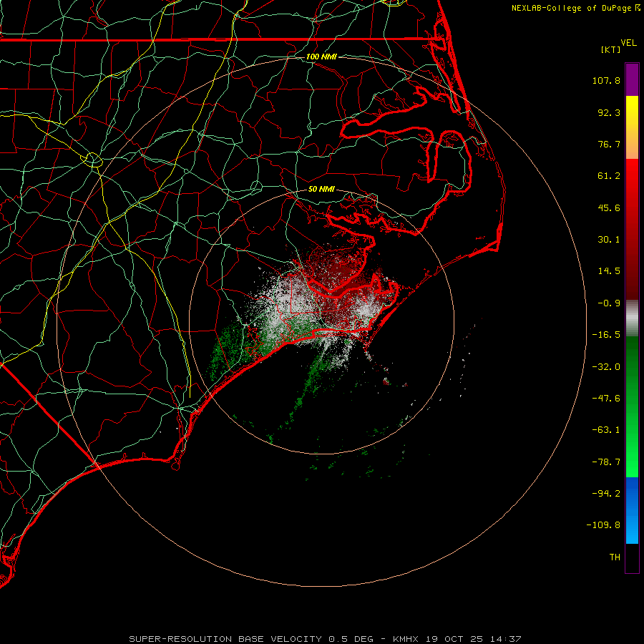Viewport: 644px width, 644px height.
Task: Click SUPER-RESOLUTION BASE VELOCITY caption text
Action: pos(225,639)
